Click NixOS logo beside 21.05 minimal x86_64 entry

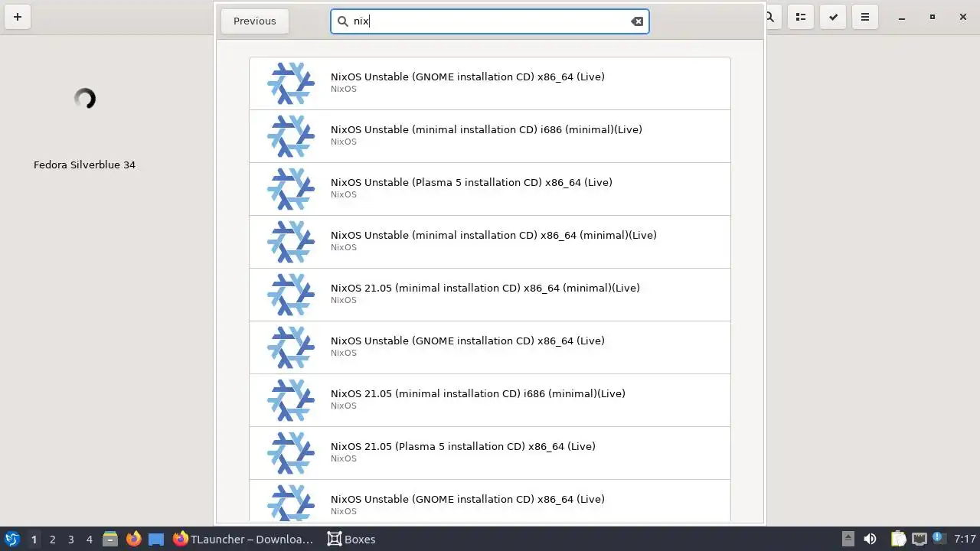click(291, 295)
